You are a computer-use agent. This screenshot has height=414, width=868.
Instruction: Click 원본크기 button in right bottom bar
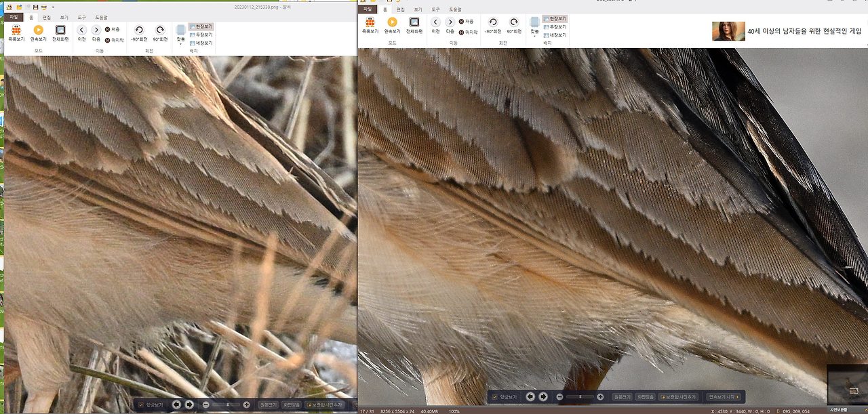pos(622,397)
